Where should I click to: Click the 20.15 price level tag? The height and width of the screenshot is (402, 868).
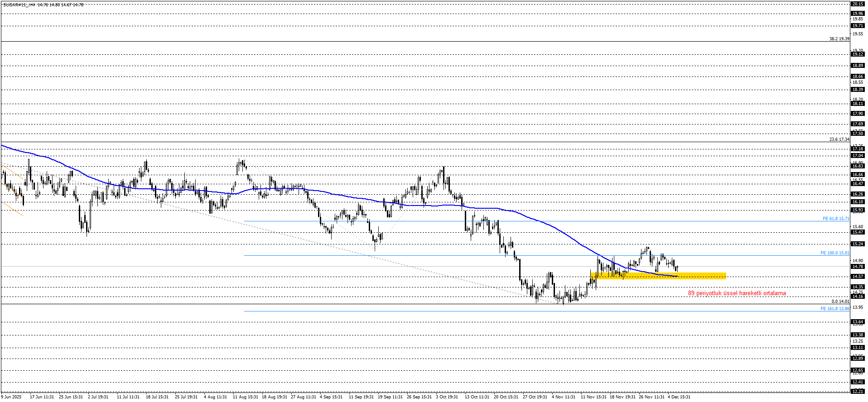pos(858,4)
